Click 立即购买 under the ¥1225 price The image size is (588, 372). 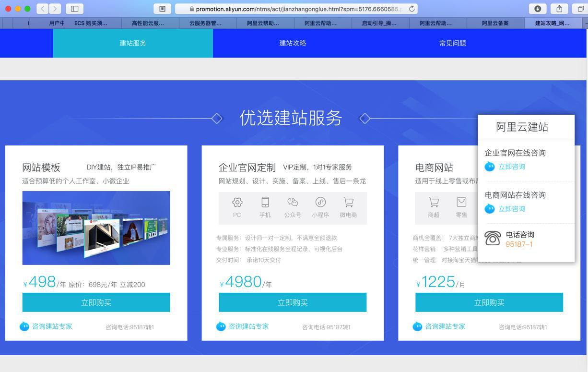click(489, 302)
